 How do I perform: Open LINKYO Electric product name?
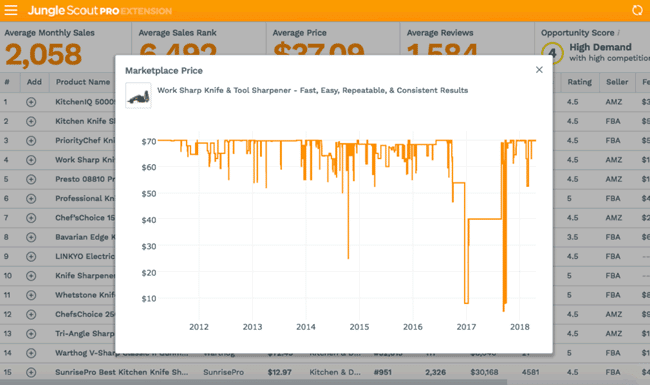(85, 257)
